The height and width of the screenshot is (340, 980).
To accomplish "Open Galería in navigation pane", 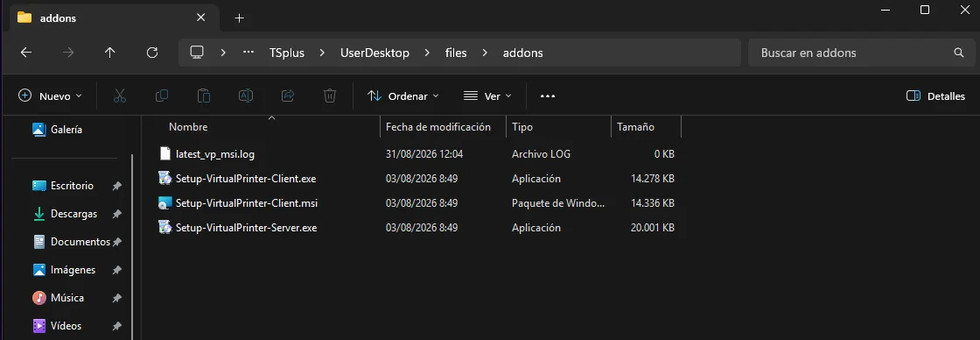I will coord(66,130).
